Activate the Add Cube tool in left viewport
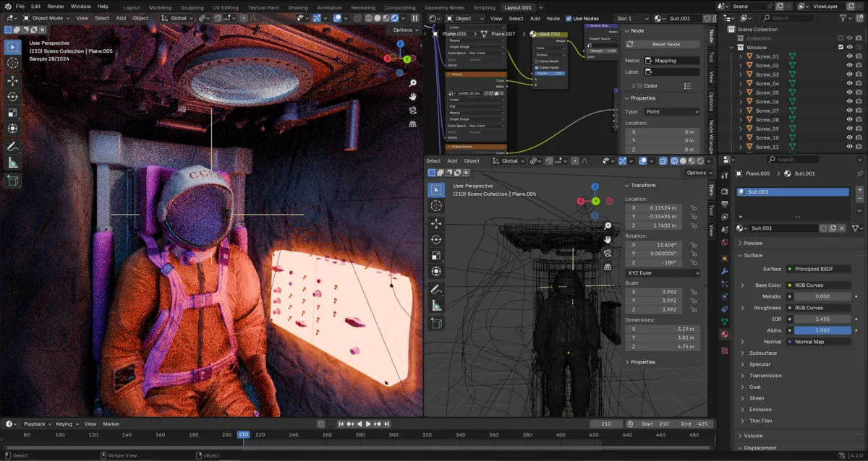868x461 pixels. click(13, 180)
